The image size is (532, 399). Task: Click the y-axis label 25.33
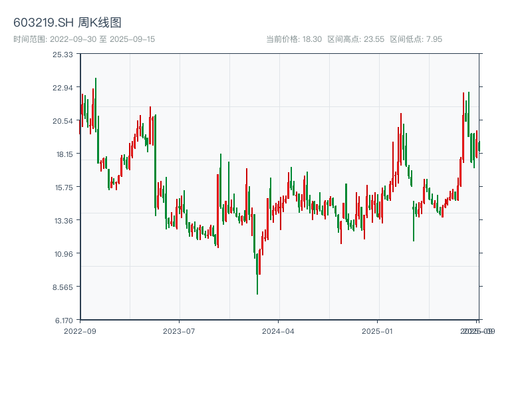(63, 55)
